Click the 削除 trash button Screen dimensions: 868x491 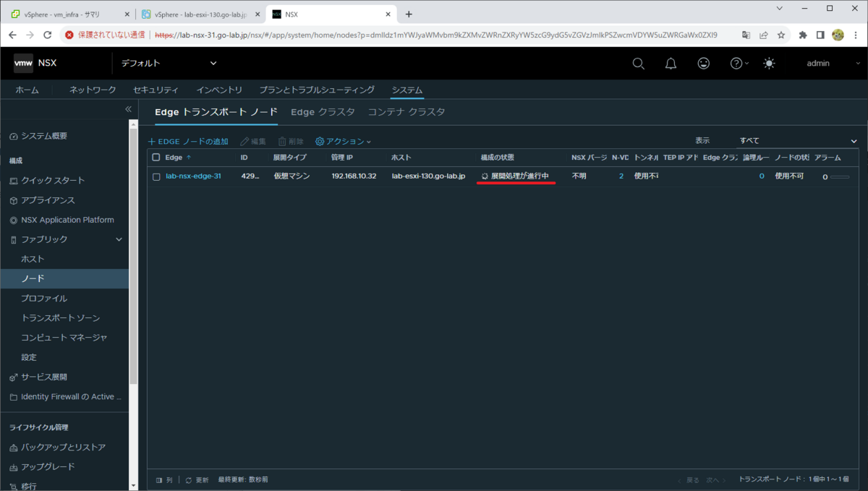coord(291,142)
